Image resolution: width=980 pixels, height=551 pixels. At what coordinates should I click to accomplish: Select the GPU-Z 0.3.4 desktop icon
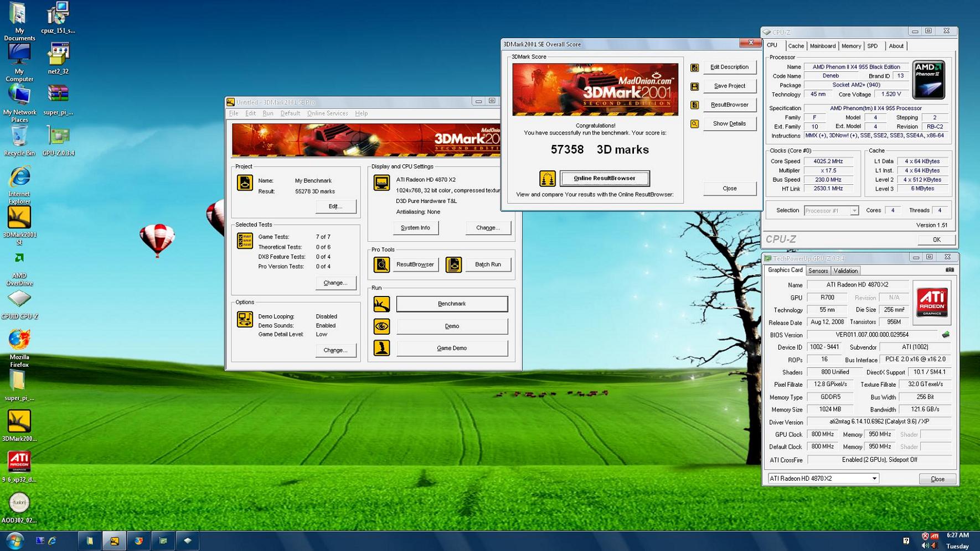tap(58, 141)
